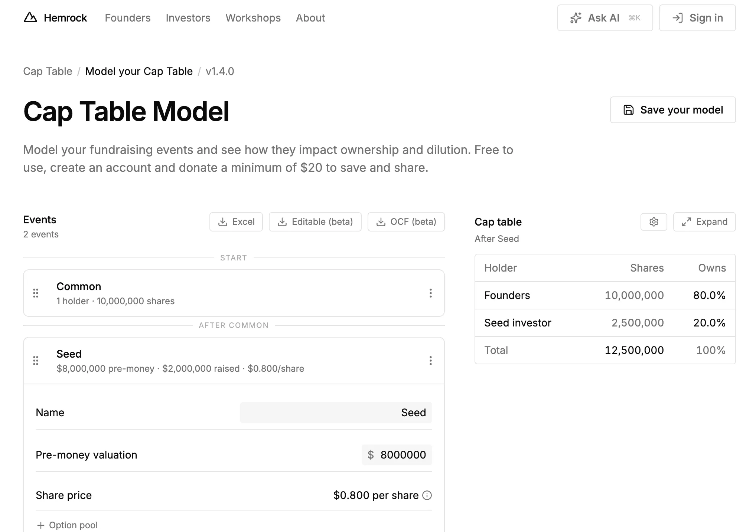Screen dimensions: 756x532
Task: Collapse the Seed event card header
Action: pos(234,361)
